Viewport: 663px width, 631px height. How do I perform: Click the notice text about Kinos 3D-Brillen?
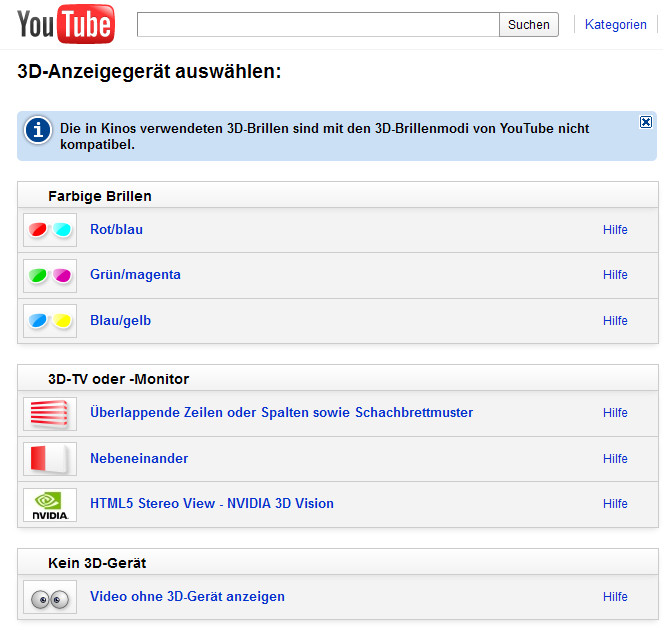324,136
